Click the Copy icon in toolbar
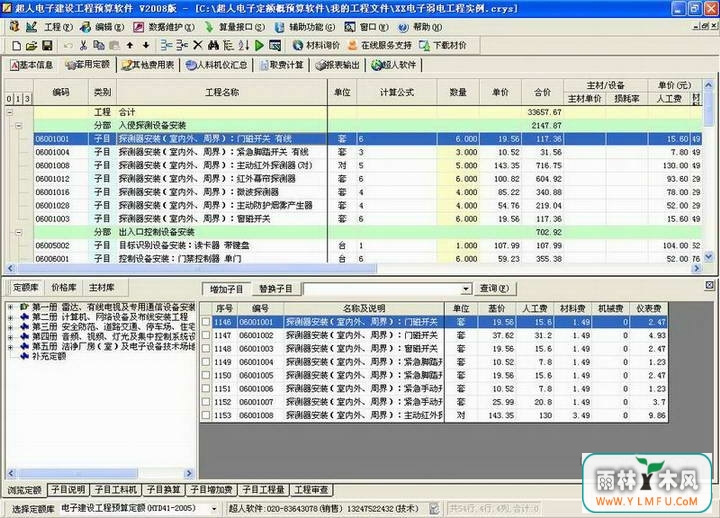This screenshot has height=518, width=720. coord(99,45)
